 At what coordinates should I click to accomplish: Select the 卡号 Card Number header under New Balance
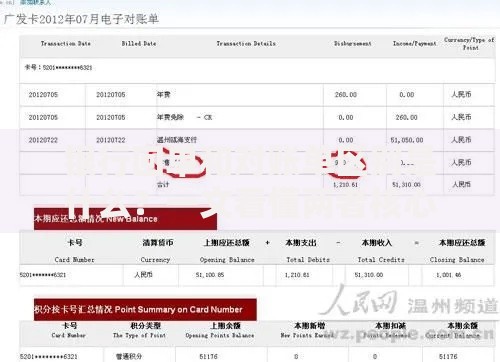click(x=75, y=251)
